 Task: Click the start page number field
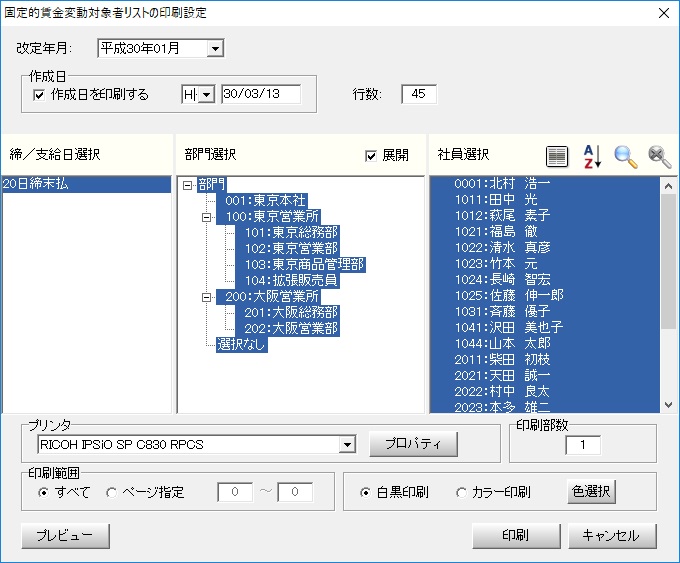click(235, 492)
